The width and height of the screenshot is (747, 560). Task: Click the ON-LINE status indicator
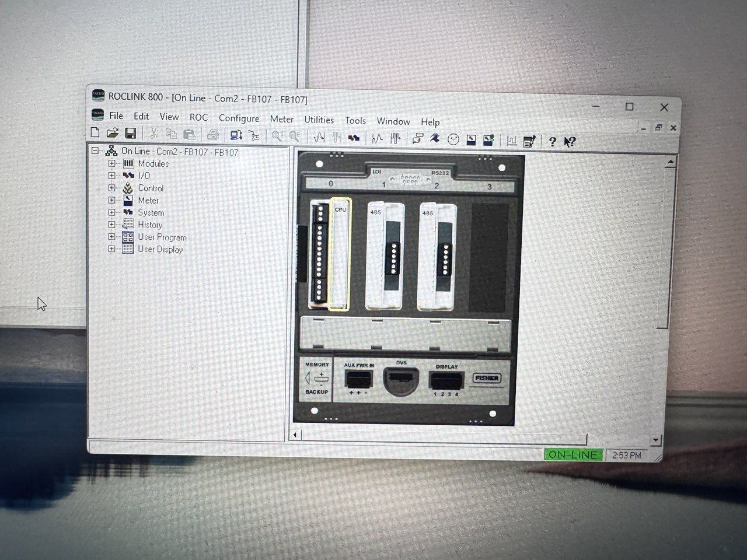click(573, 454)
